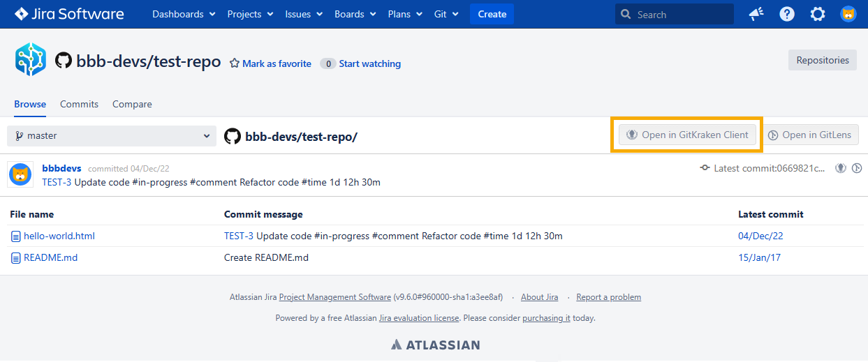Click the Latest commit:0669821c hash text
The height and width of the screenshot is (362, 868).
tap(770, 168)
